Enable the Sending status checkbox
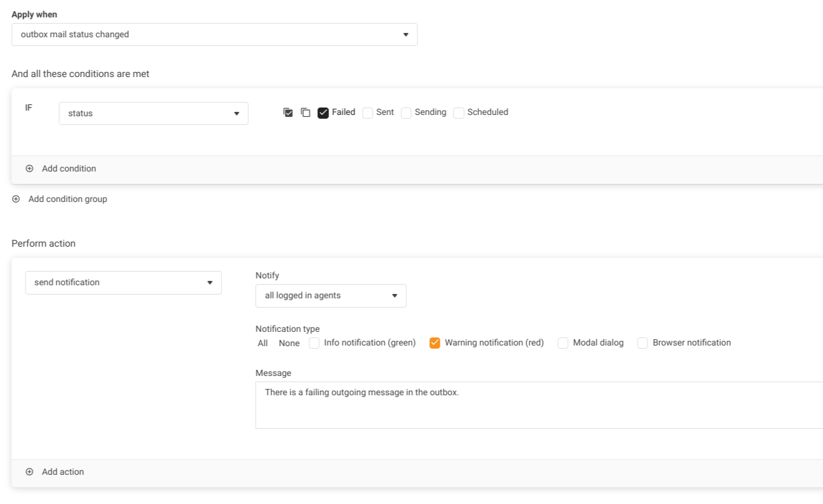823x504 pixels. pos(406,112)
